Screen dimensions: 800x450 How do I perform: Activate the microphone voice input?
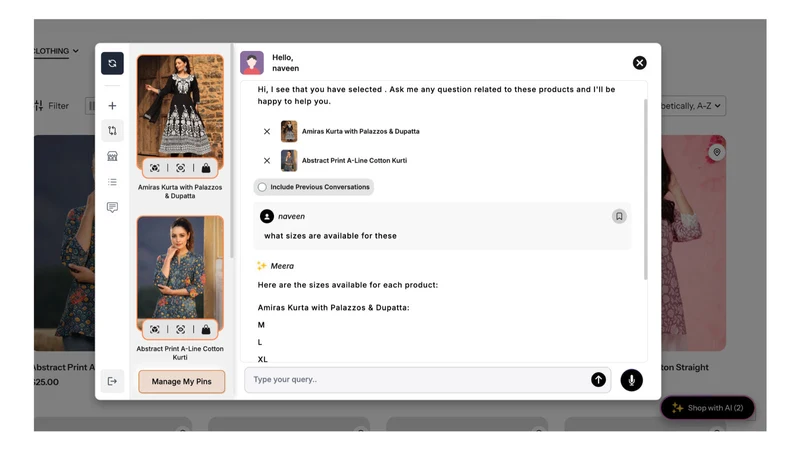click(632, 380)
